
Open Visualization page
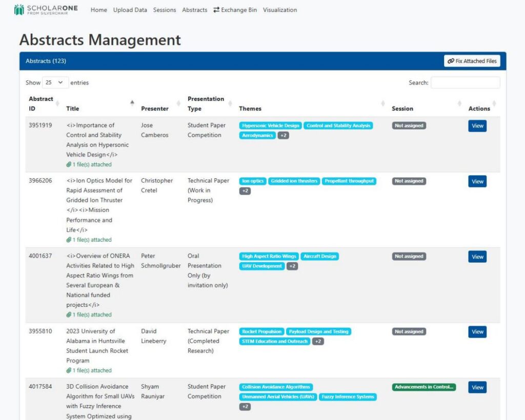click(x=280, y=10)
